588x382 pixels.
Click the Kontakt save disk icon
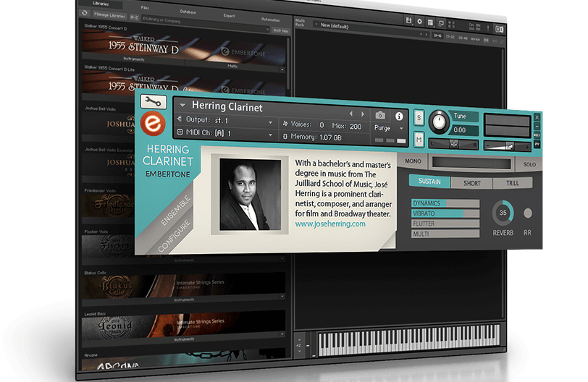point(408,20)
